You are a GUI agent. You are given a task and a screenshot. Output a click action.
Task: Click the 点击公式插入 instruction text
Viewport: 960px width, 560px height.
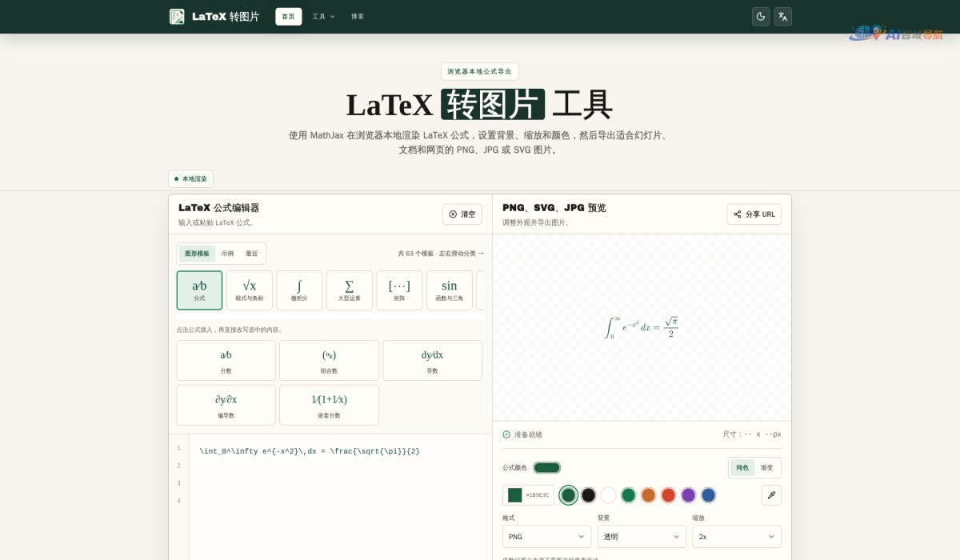point(230,330)
